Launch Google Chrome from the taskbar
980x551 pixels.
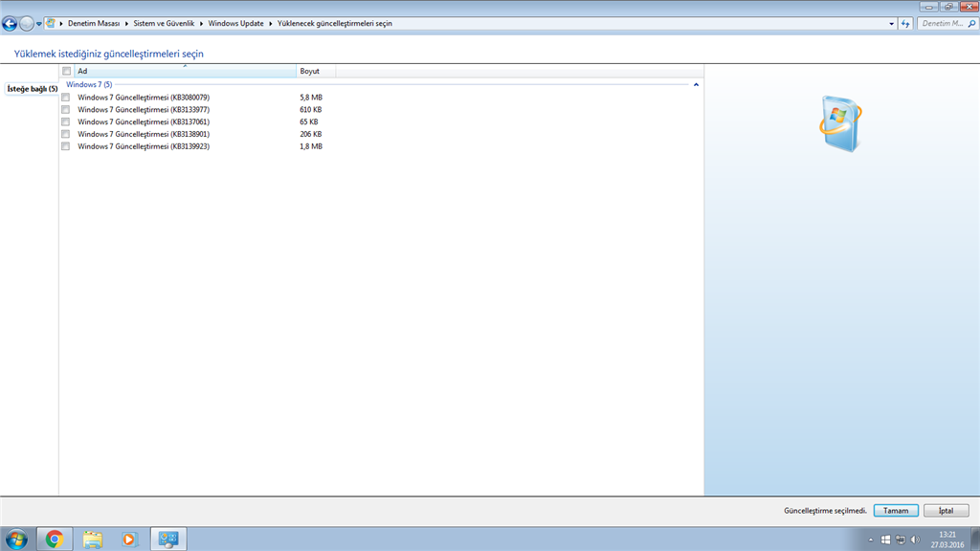(55, 539)
